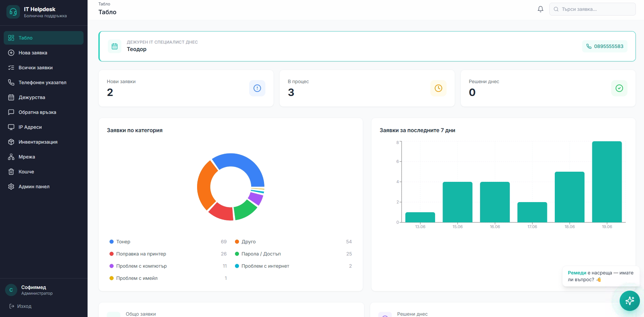Click the Инвентаризация box icon
This screenshot has height=317, width=644.
pyautogui.click(x=11, y=142)
